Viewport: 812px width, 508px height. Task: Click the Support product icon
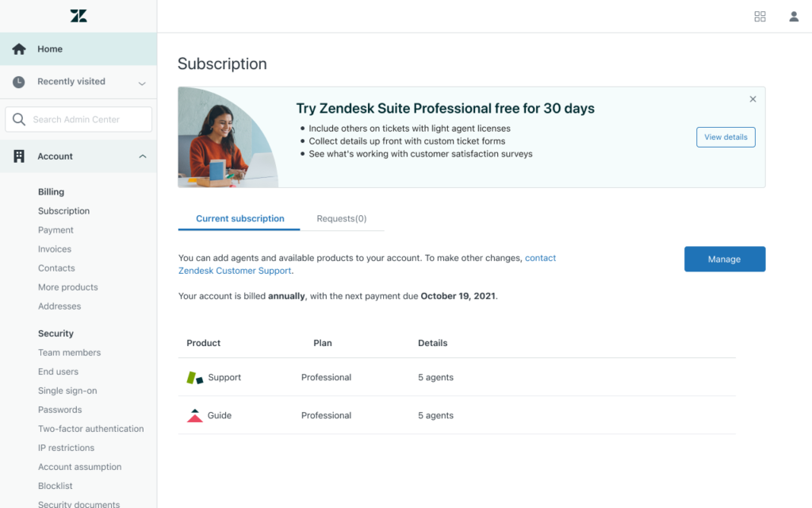(x=194, y=378)
